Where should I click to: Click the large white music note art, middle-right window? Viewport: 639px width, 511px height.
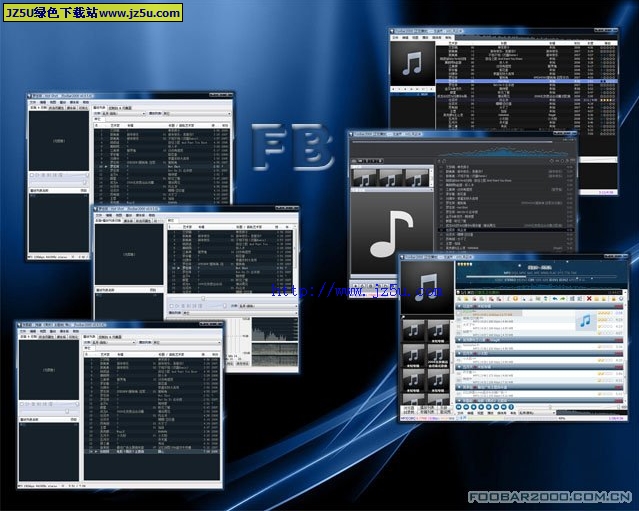click(x=392, y=234)
